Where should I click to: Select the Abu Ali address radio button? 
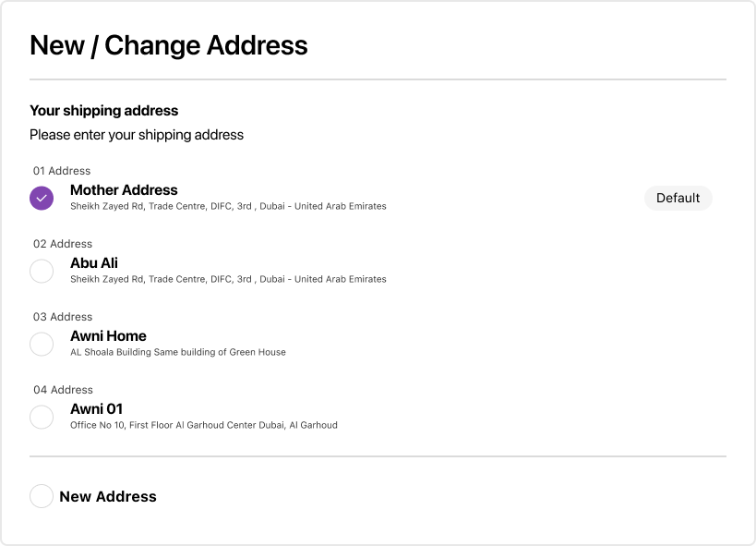point(42,271)
